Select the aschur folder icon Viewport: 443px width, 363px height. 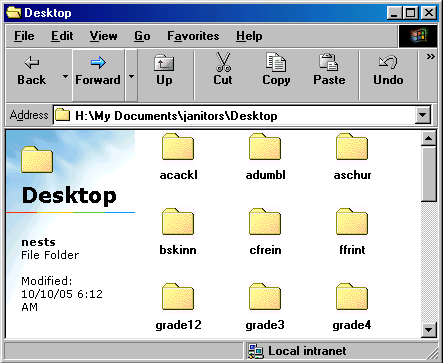pos(352,146)
